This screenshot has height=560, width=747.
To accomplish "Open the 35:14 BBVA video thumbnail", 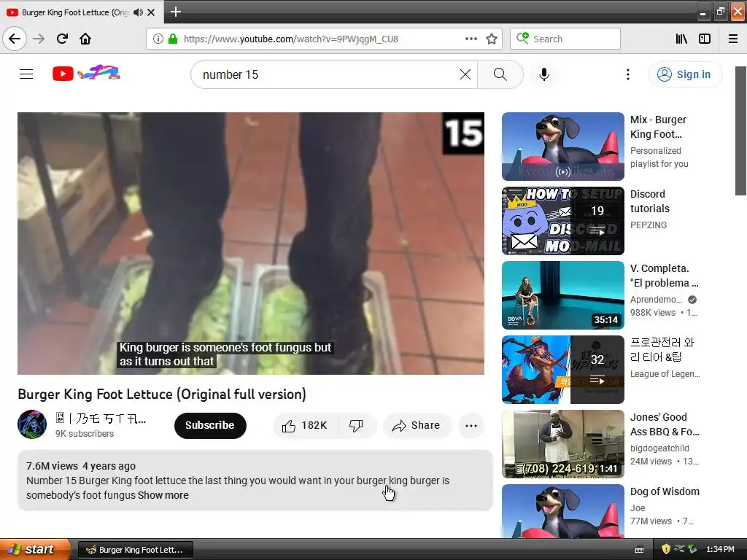I will click(562, 295).
